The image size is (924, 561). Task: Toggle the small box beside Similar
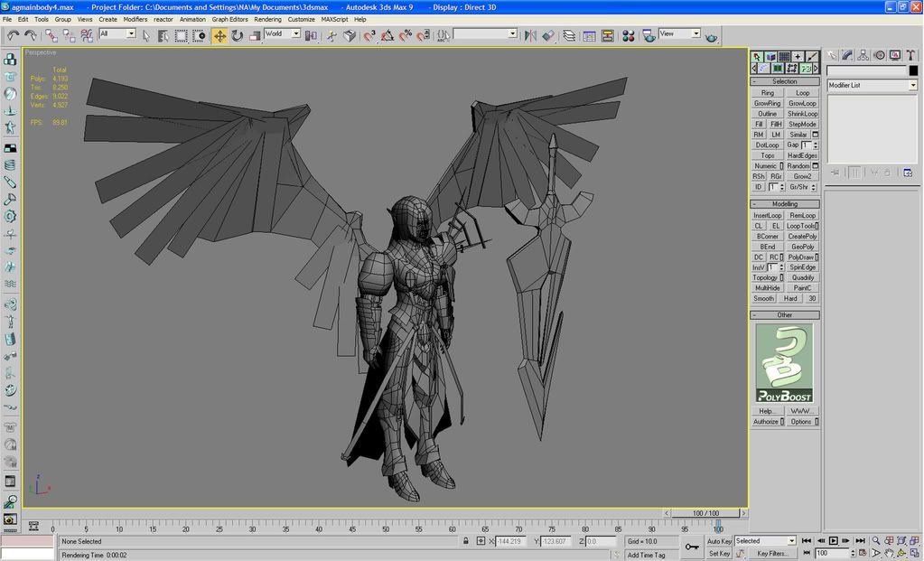[816, 135]
